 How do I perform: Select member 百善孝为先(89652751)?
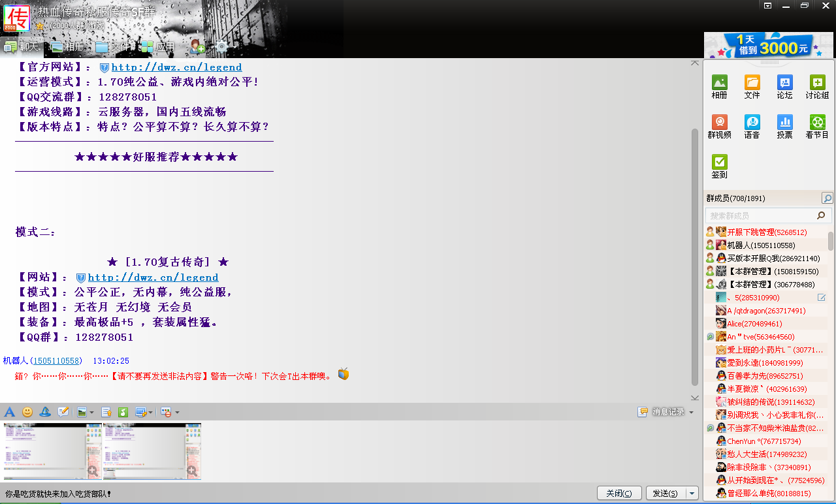[765, 376]
